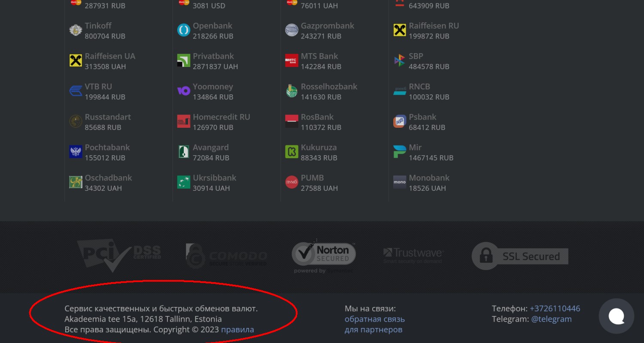The image size is (644, 343).
Task: Select the Mir 1467145 RUB reserve
Action: [x=431, y=158]
